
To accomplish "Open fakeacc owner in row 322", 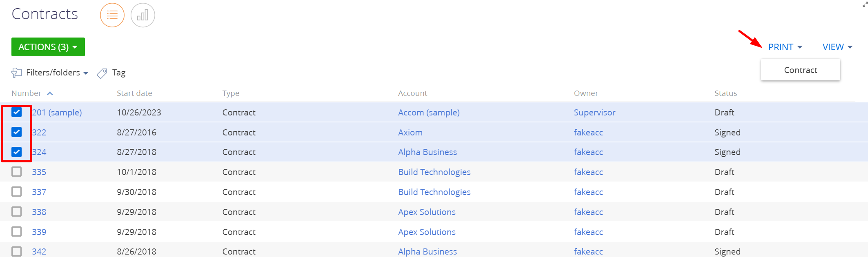I will pyautogui.click(x=588, y=132).
